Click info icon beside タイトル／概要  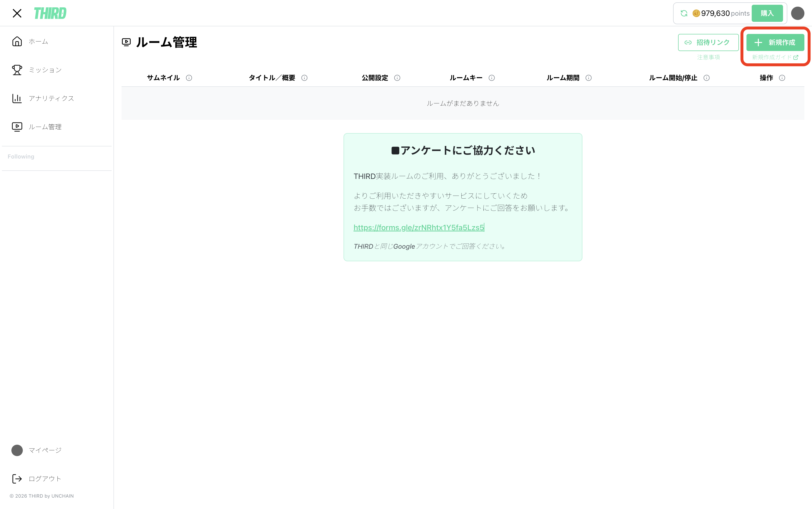304,78
